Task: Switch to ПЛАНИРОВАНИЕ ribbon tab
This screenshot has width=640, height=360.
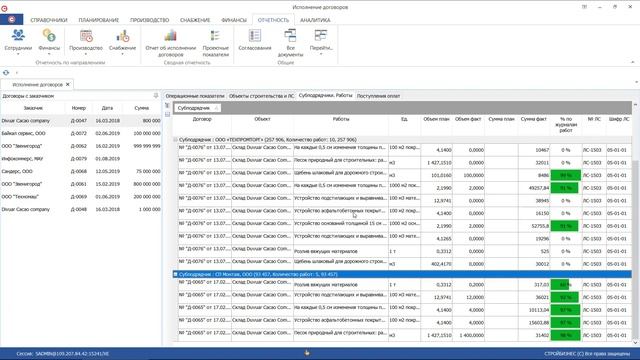Action: (x=98, y=20)
